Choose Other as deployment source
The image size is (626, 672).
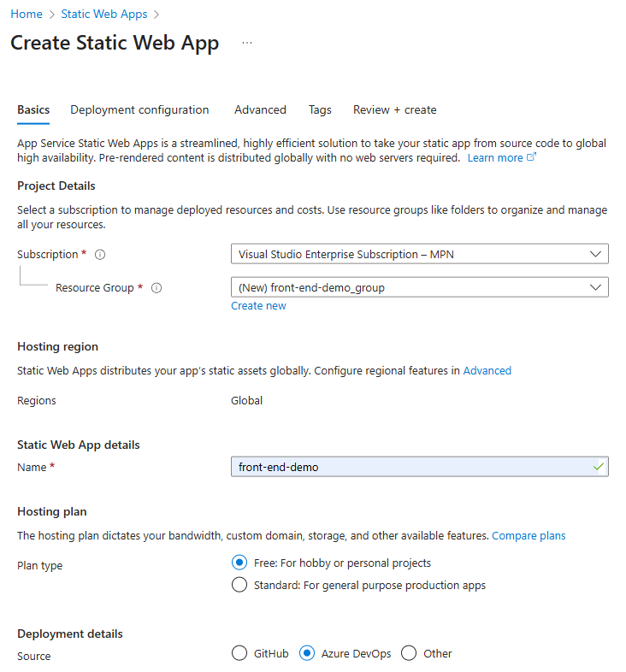409,653
